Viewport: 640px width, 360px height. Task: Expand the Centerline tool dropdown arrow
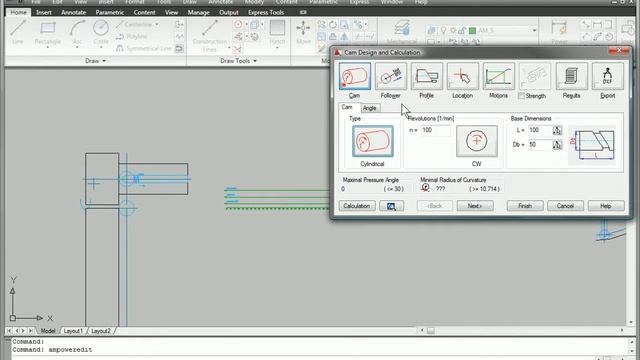click(157, 24)
